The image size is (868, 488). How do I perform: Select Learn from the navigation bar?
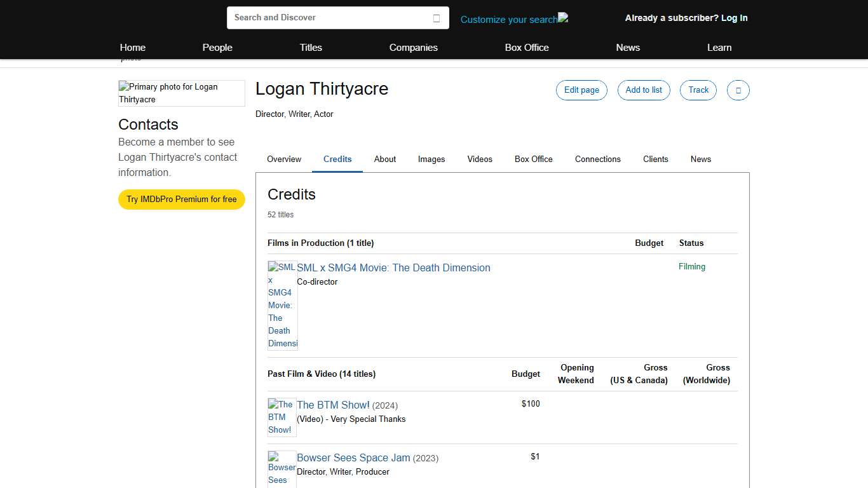(719, 47)
